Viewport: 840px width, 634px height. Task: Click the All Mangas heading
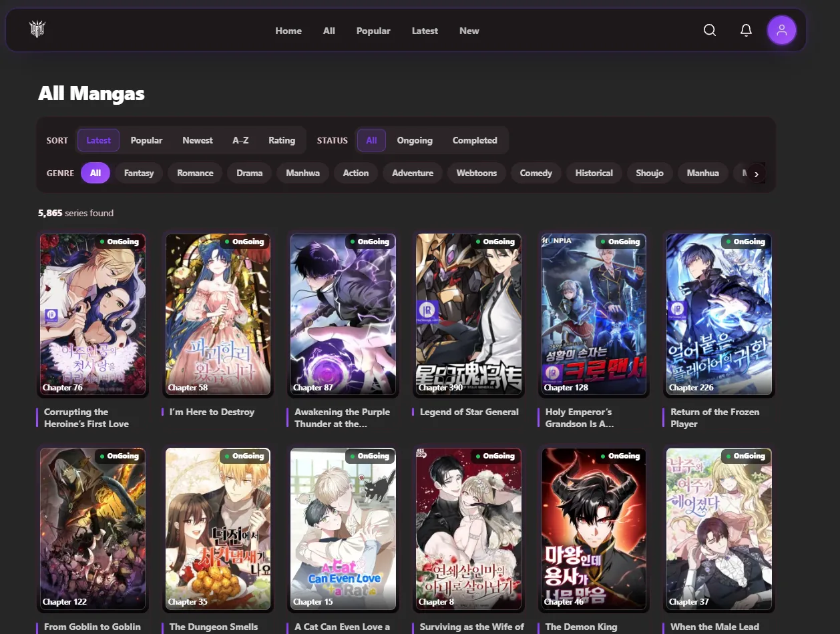(91, 93)
